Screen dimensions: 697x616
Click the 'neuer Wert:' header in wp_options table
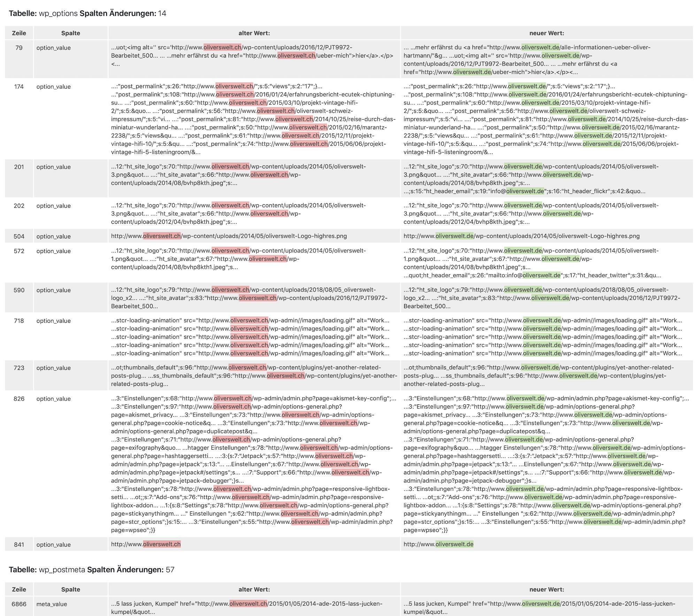pyautogui.click(x=546, y=33)
